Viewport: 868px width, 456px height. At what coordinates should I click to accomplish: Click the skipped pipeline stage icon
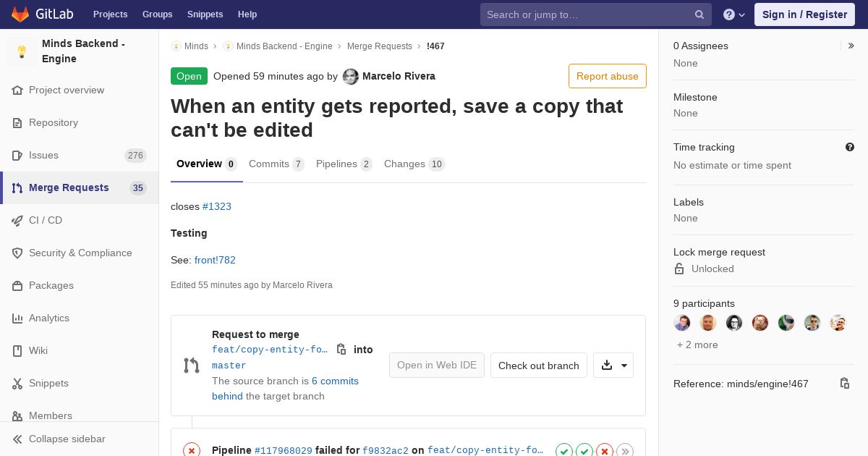(x=625, y=451)
